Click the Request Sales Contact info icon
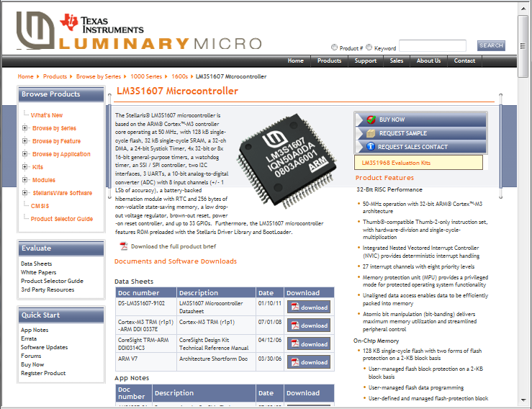 click(371, 146)
